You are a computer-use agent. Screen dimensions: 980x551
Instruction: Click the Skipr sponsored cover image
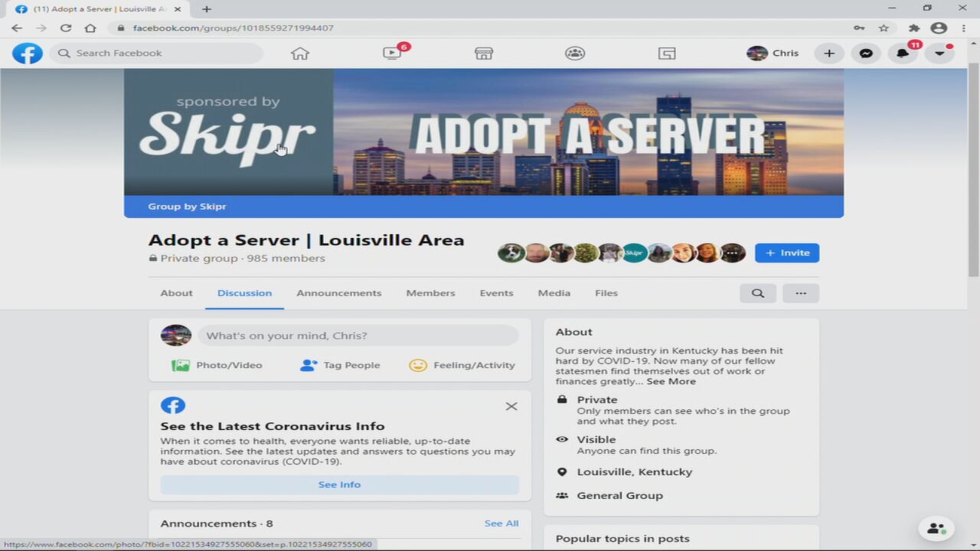(228, 132)
